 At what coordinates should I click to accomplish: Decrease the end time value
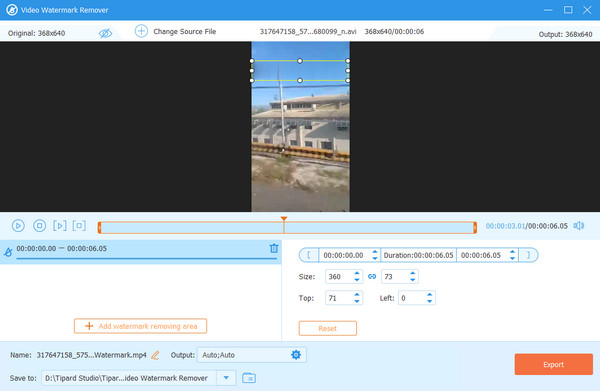pos(512,259)
